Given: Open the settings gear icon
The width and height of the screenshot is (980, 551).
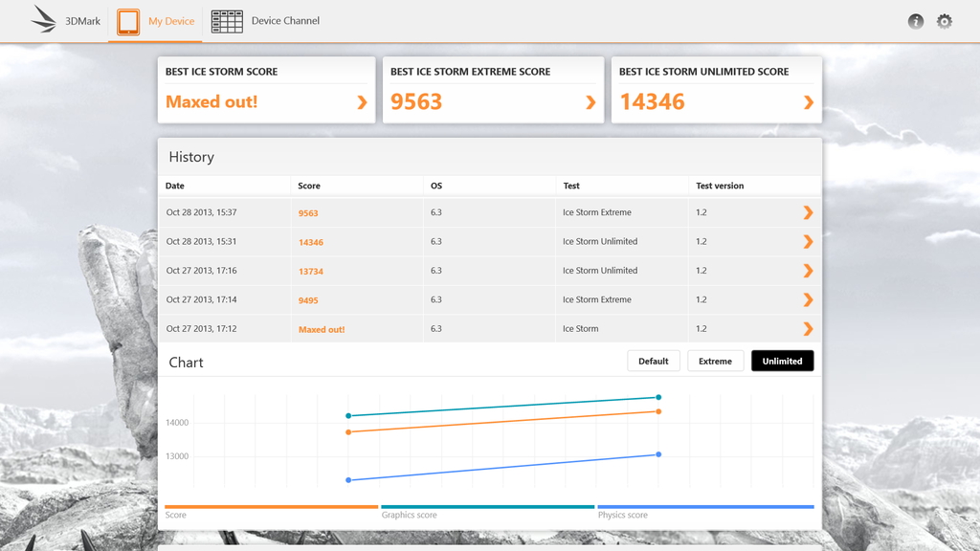Looking at the screenshot, I should point(945,21).
